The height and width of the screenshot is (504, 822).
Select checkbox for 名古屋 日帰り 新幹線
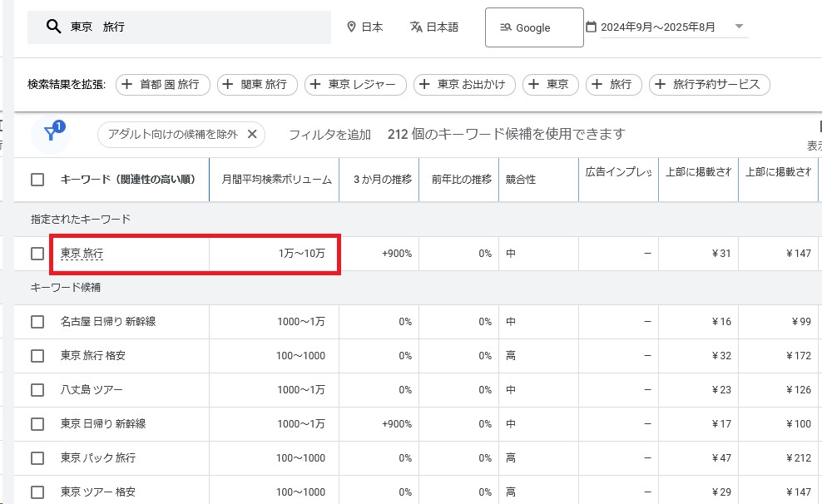click(37, 322)
